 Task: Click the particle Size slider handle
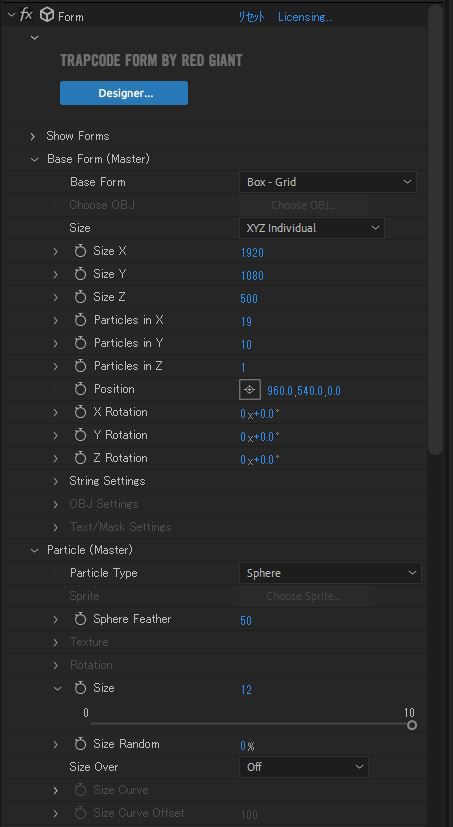[x=412, y=725]
